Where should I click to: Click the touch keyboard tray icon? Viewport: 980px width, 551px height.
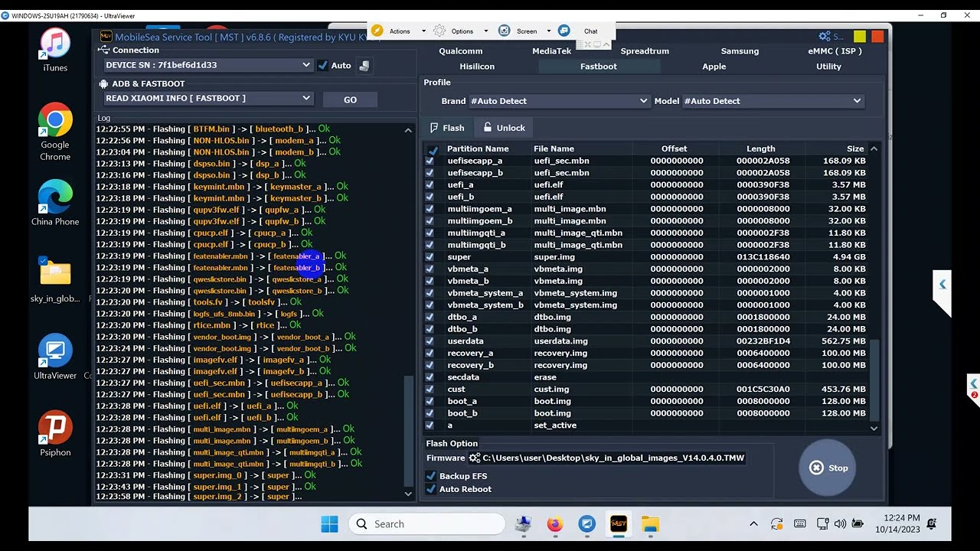point(800,524)
